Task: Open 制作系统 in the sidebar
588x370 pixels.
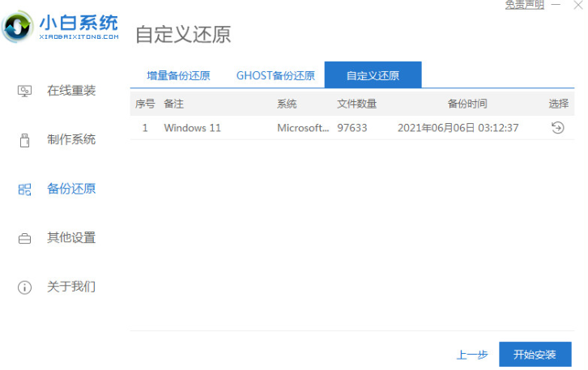Action: tap(71, 139)
